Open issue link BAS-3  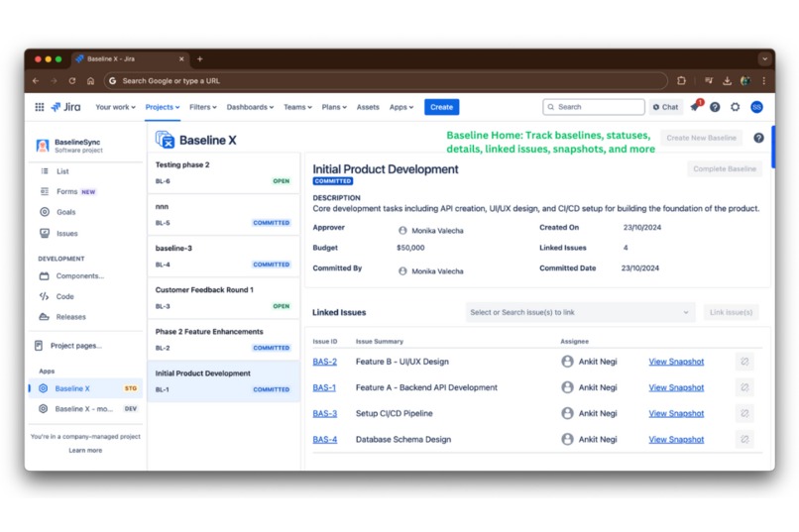click(324, 413)
